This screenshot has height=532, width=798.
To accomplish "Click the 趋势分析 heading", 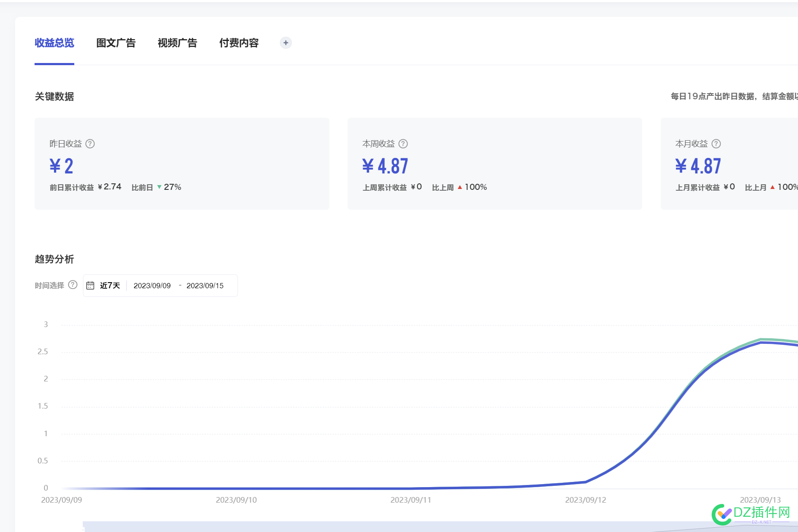I will (x=54, y=259).
